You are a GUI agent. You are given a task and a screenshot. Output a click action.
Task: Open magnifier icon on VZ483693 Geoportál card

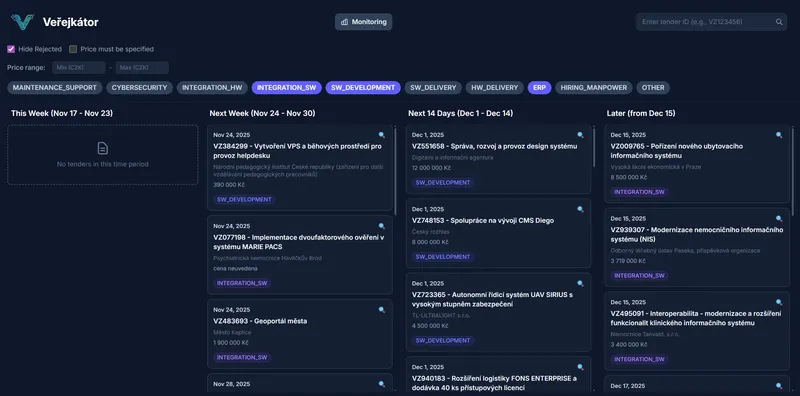(382, 310)
